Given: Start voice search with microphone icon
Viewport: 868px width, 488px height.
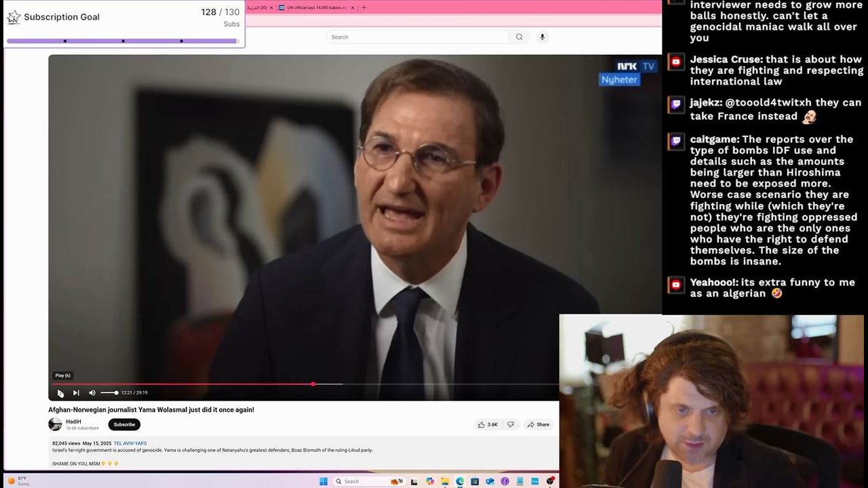Looking at the screenshot, I should point(542,37).
